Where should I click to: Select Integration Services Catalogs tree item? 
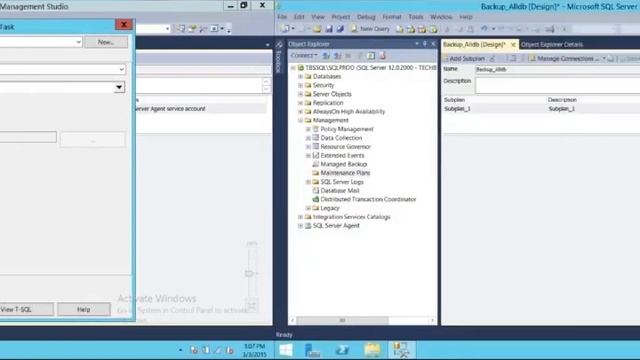click(351, 217)
